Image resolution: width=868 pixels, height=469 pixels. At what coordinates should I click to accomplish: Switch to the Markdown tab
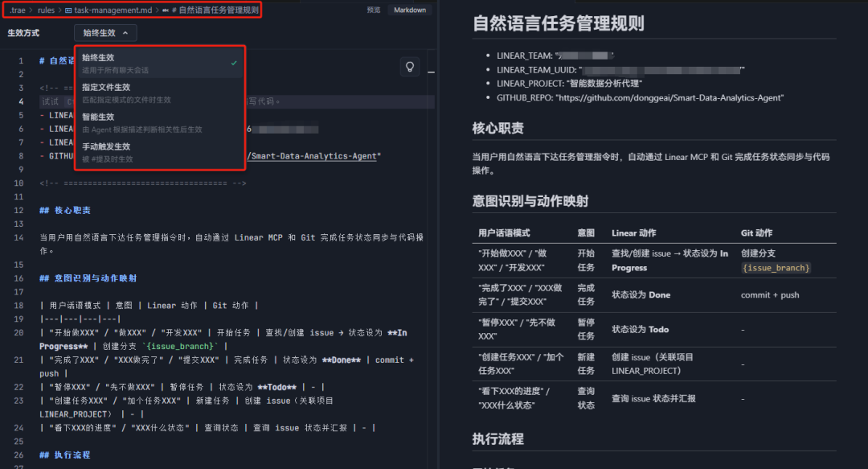(410, 10)
